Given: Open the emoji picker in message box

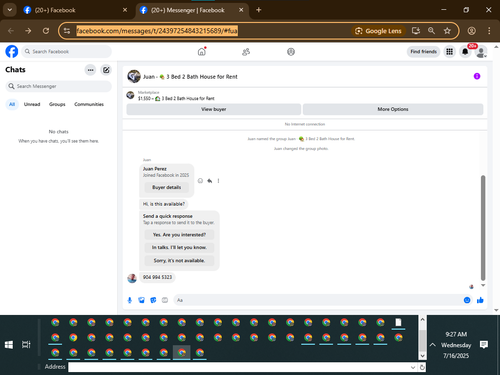Looking at the screenshot, I should pyautogui.click(x=467, y=300).
